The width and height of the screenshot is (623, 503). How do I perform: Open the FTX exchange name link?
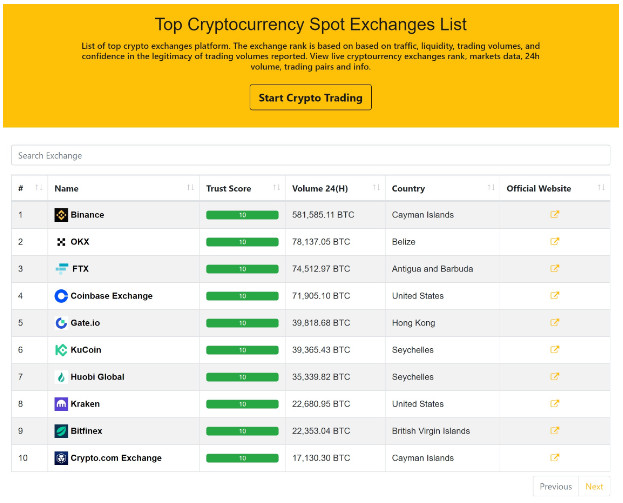pos(80,269)
